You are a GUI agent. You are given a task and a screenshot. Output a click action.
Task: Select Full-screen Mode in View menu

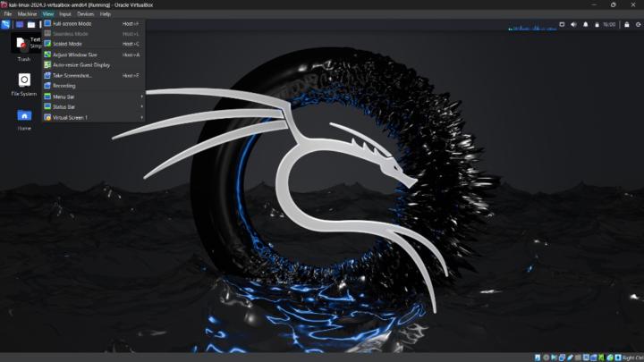point(93,24)
